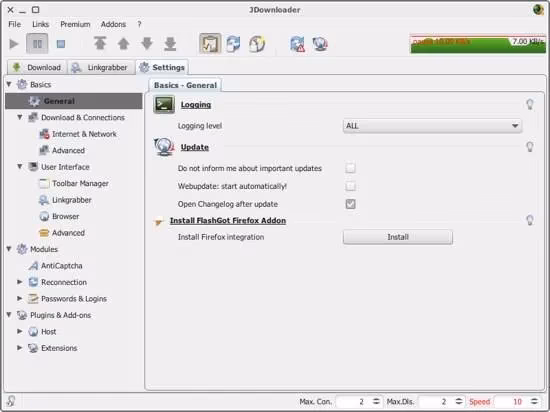Expand the Extensions tree node

(x=20, y=348)
